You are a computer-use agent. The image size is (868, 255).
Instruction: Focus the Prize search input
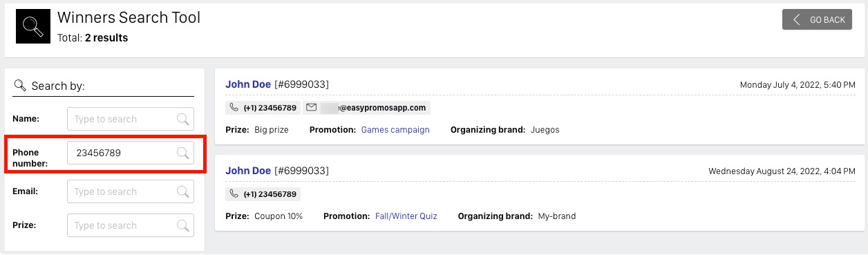coord(131,225)
